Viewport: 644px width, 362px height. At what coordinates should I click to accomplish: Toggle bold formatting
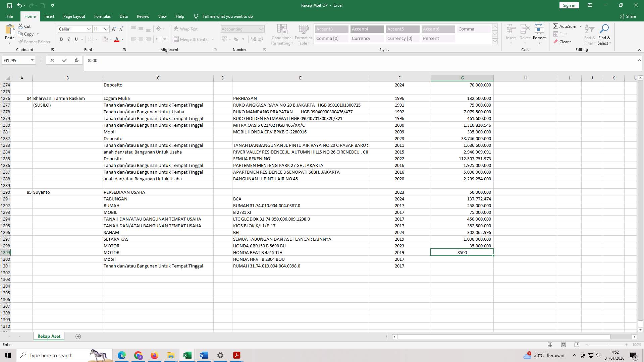[x=61, y=39]
